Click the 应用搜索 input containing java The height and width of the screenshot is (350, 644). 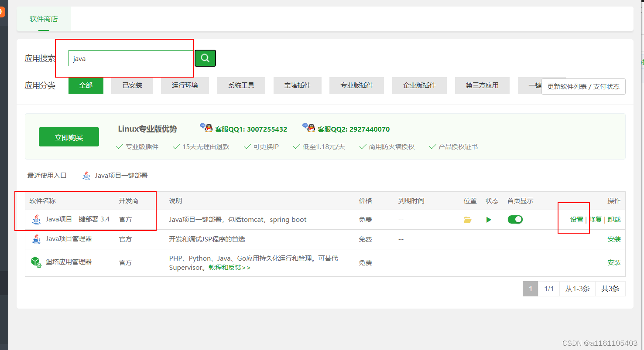(x=131, y=58)
